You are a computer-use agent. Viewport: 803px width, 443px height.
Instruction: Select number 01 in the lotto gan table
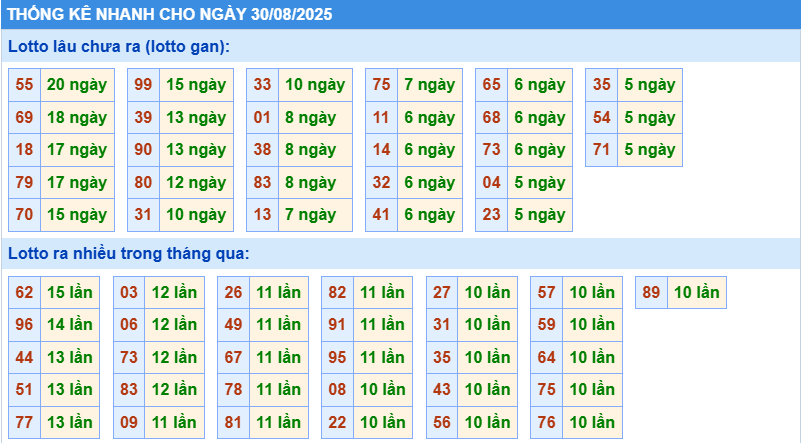coord(262,117)
